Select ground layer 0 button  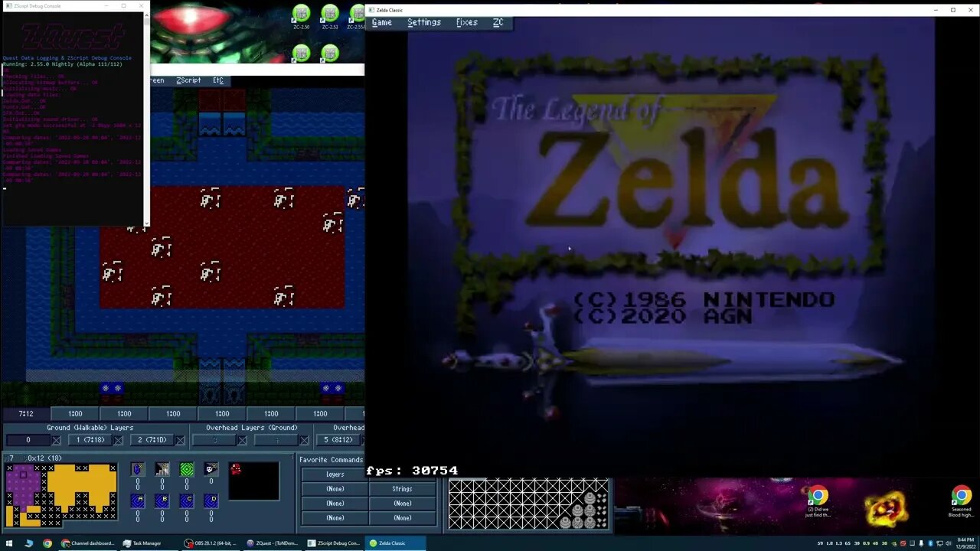click(28, 440)
